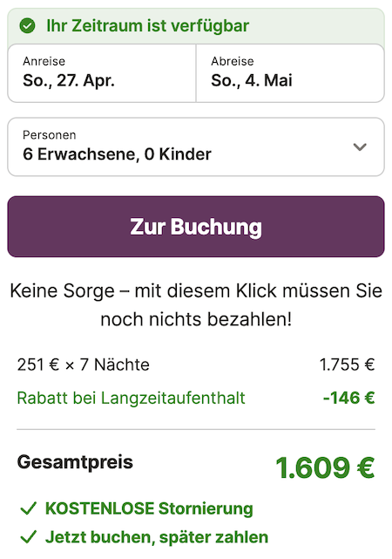Open the Abreise date field
The width and height of the screenshot is (392, 559).
pos(290,73)
